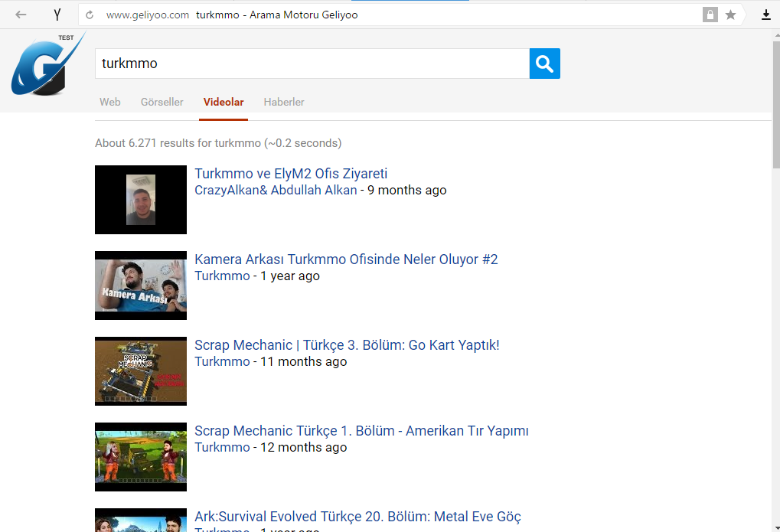Switch to the Görseller tab
780x532 pixels.
[162, 102]
